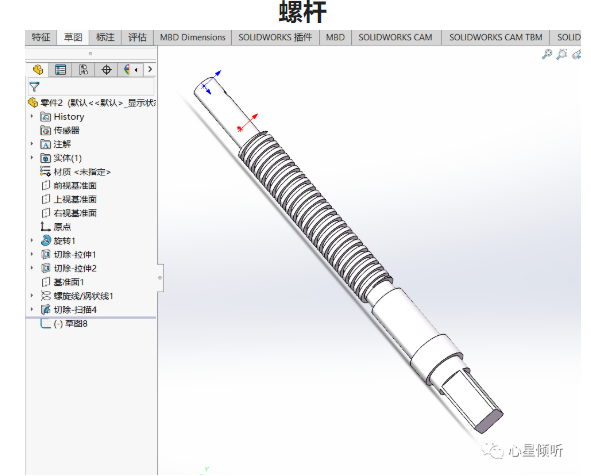Select the 材质 <未指定> tree item
The width and height of the screenshot is (591, 476).
pyautogui.click(x=75, y=172)
